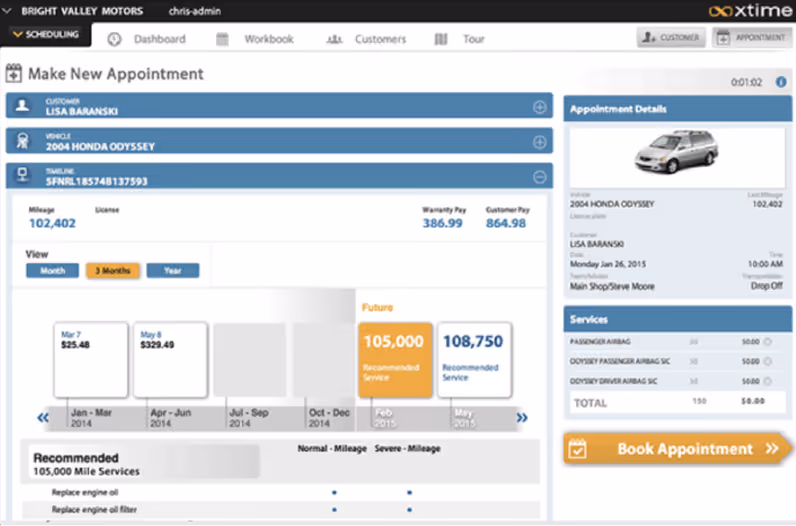796x526 pixels.
Task: Remove Odyssey Driver Airbag SIC service
Action: (768, 381)
